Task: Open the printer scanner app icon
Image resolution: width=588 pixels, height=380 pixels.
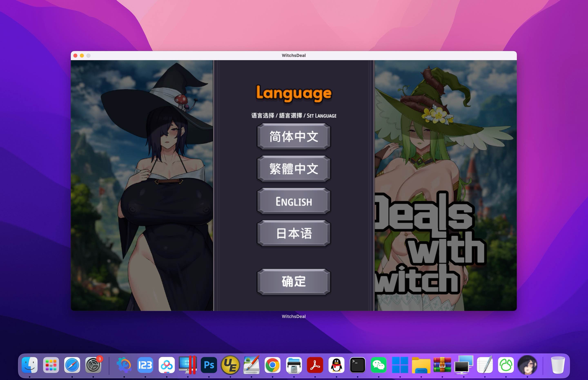Action: coord(294,365)
